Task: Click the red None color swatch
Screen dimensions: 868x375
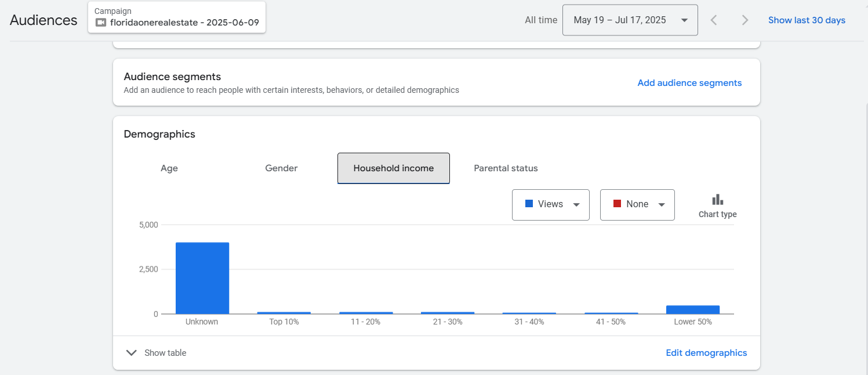Action: tap(617, 204)
